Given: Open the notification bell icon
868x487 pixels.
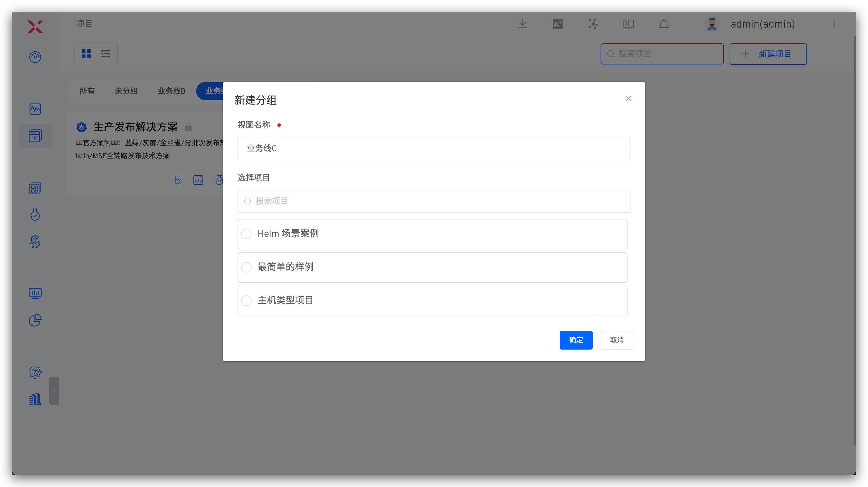Looking at the screenshot, I should tap(664, 24).
